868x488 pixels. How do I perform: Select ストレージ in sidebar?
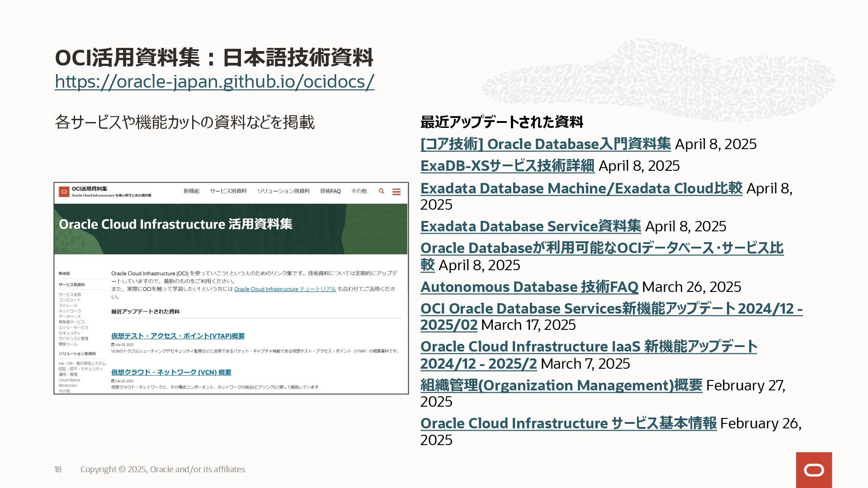coord(68,305)
